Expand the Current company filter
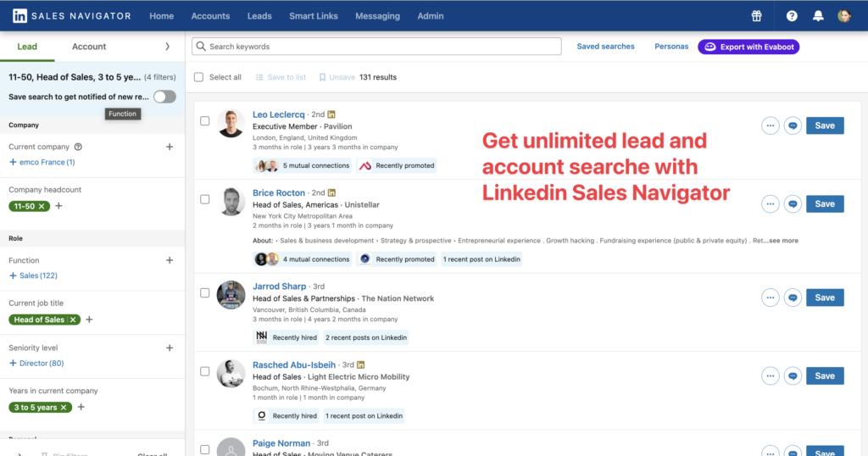 (x=170, y=147)
